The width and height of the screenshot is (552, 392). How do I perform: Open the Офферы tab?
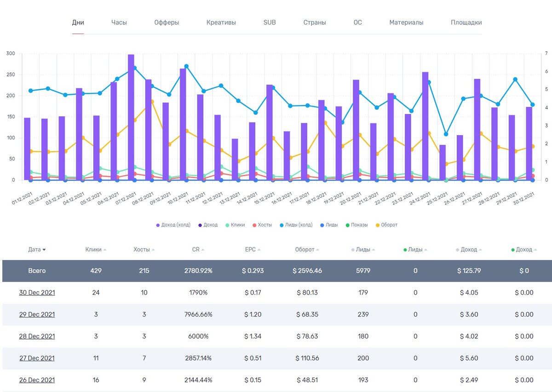(x=167, y=22)
